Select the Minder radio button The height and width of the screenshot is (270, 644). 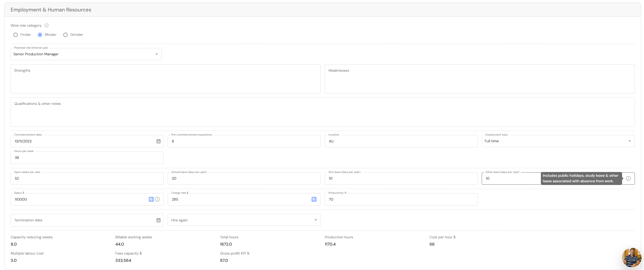click(40, 35)
